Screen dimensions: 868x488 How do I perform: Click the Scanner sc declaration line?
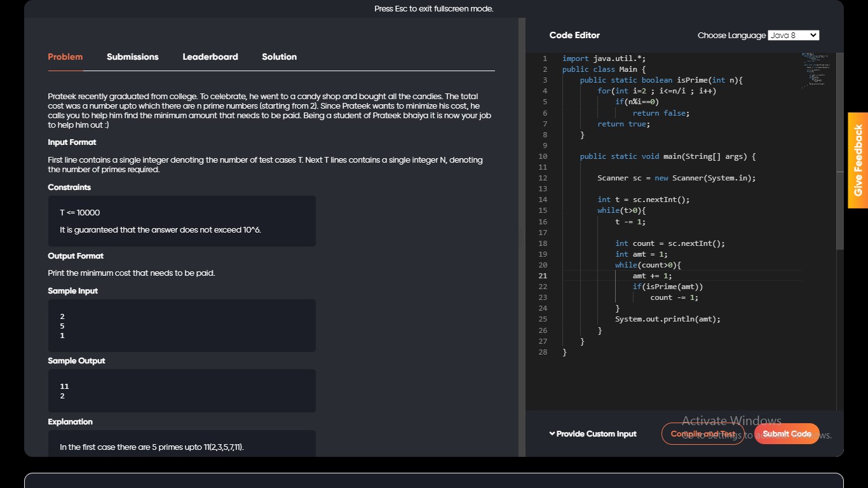point(676,178)
